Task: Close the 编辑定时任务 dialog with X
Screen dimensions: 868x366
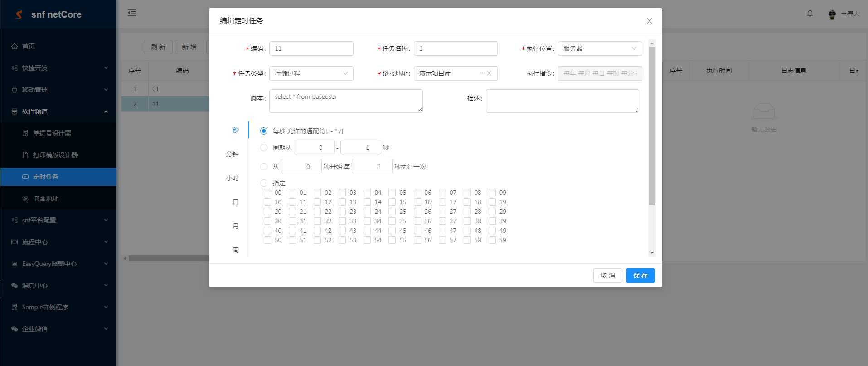Action: tap(649, 21)
